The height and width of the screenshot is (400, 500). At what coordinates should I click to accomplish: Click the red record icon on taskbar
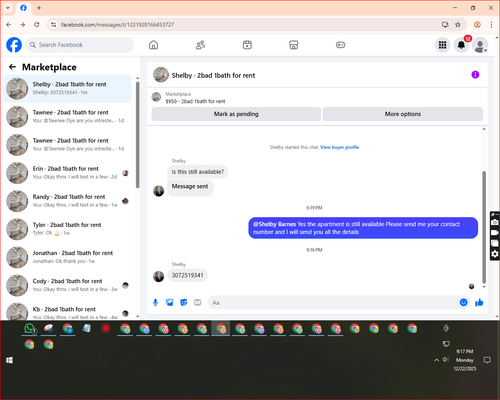tap(106, 329)
